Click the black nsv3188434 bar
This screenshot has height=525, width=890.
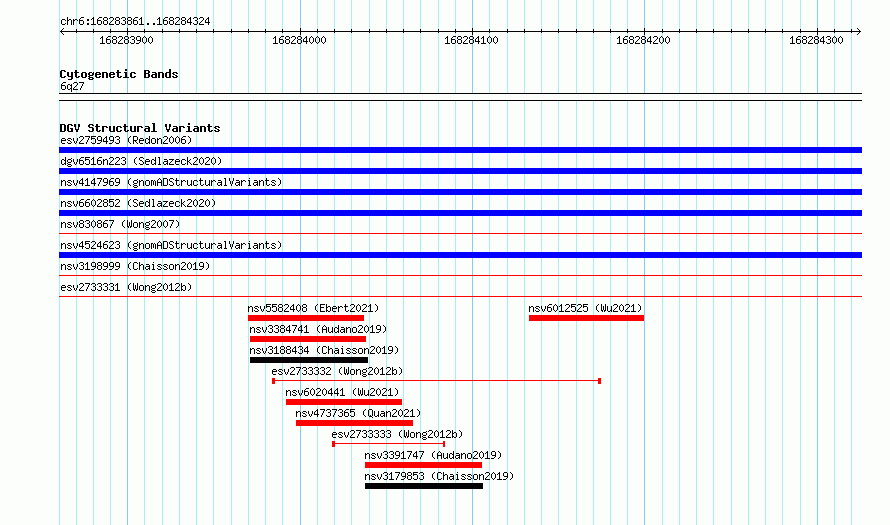(309, 360)
